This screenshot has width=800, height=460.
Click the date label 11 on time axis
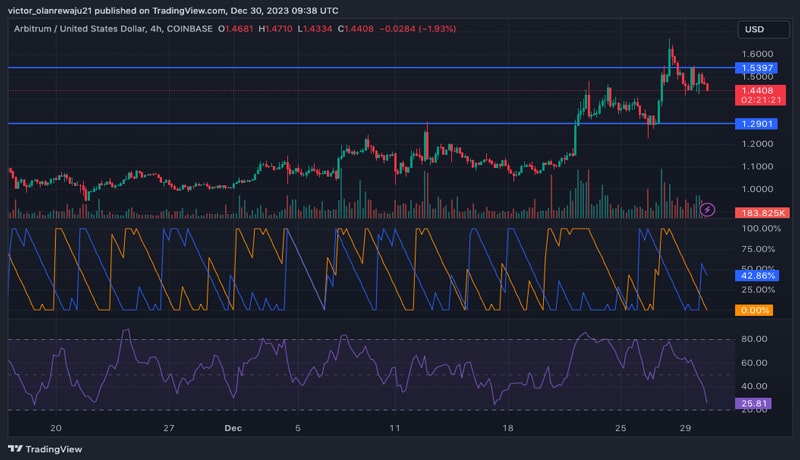[x=395, y=428]
